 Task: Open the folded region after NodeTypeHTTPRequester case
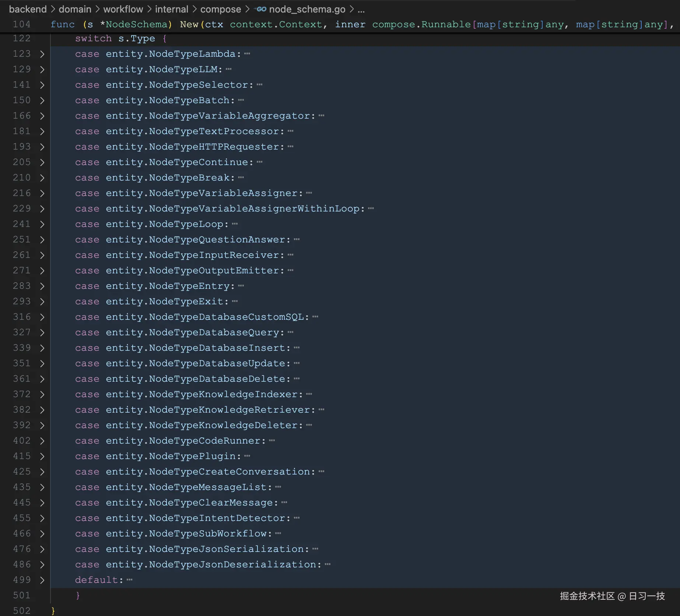click(291, 147)
